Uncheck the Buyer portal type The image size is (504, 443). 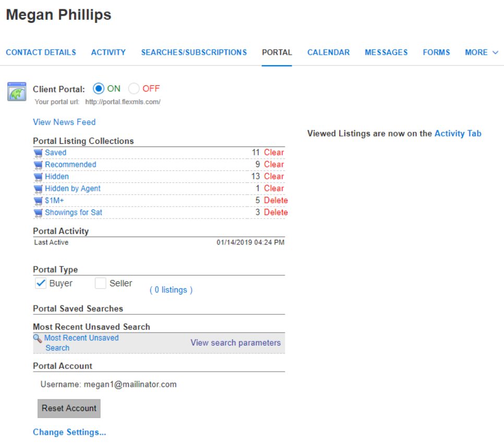[41, 283]
